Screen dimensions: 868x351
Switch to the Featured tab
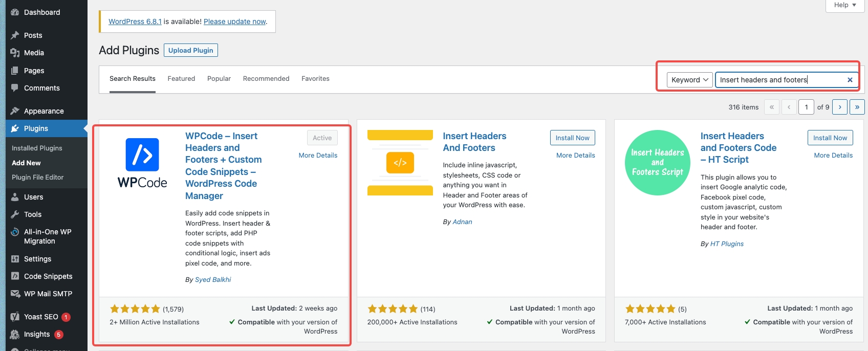[181, 79]
